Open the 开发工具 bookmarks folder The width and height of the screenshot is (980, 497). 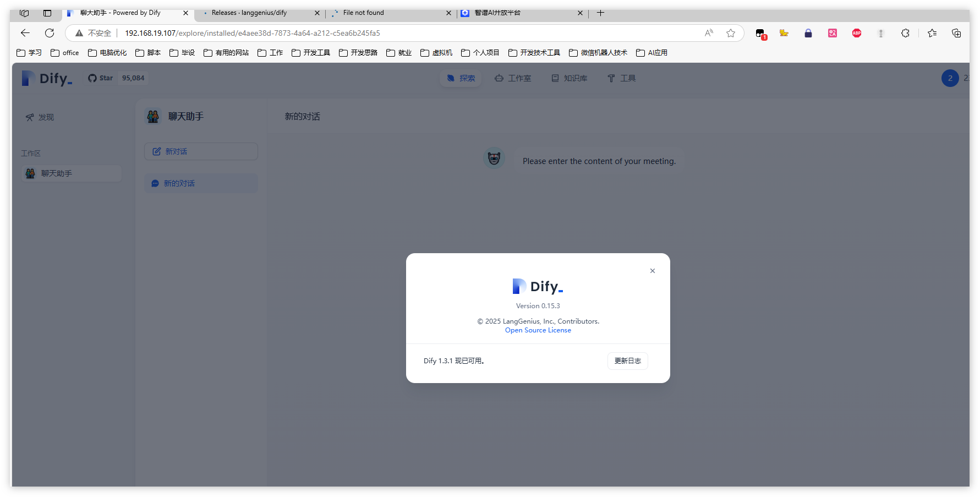pyautogui.click(x=311, y=53)
